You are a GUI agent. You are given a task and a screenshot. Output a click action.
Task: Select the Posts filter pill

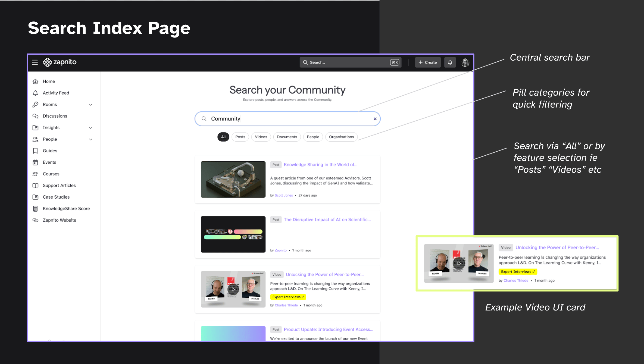tap(240, 137)
